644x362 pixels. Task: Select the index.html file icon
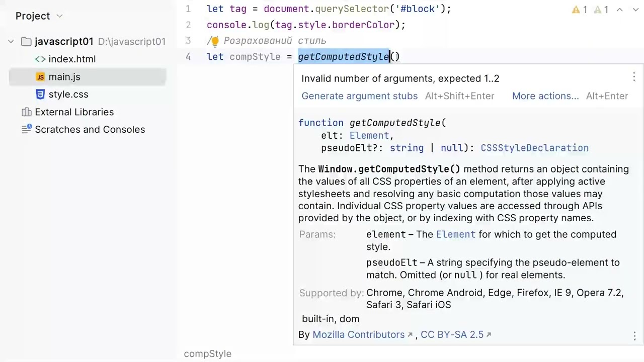(x=40, y=59)
